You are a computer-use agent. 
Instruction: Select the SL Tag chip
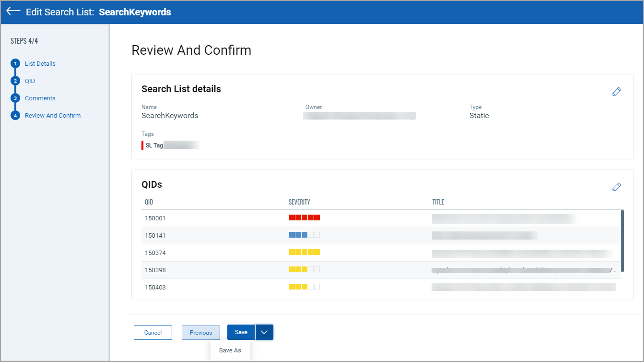[x=170, y=145]
